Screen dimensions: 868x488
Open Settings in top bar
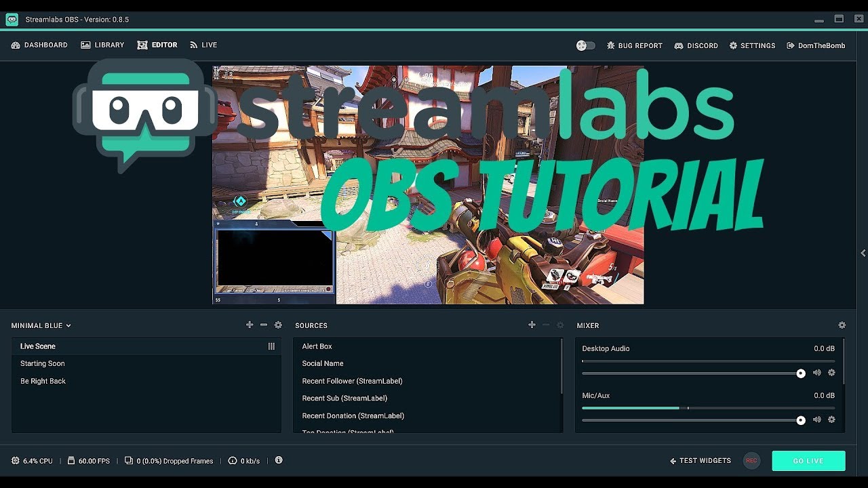(x=752, y=45)
